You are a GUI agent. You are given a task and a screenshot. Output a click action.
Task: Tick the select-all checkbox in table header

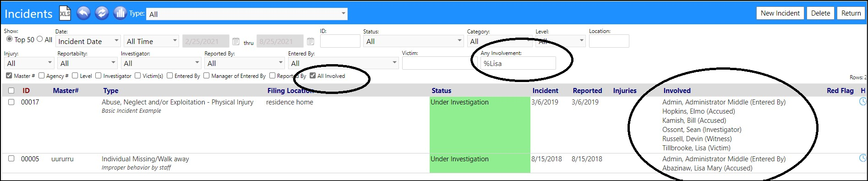pos(11,91)
